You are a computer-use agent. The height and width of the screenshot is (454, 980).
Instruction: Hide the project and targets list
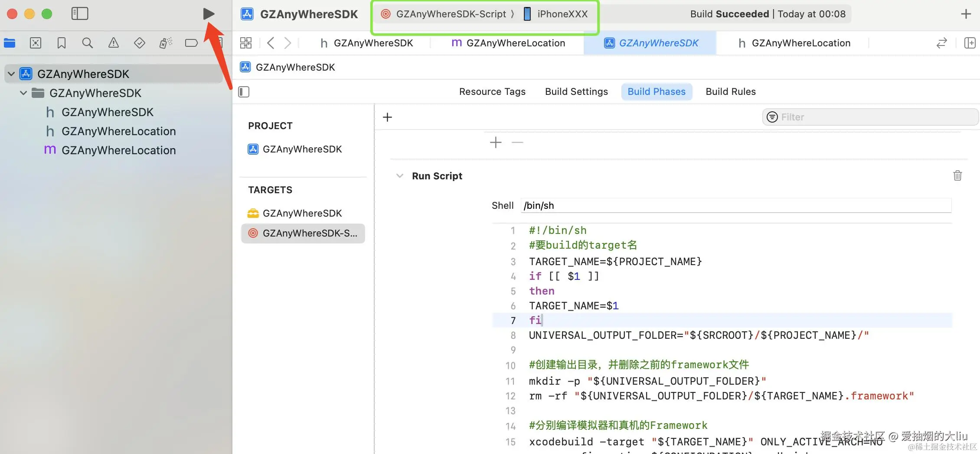(x=244, y=92)
